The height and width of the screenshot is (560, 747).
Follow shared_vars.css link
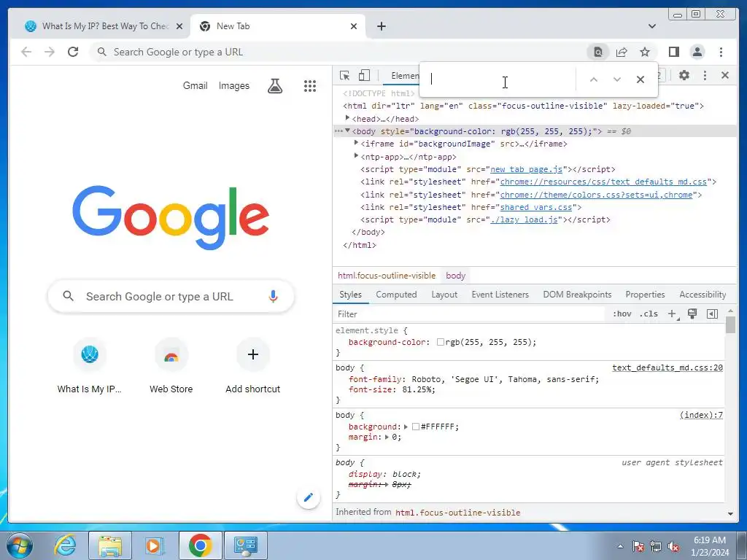(x=536, y=207)
